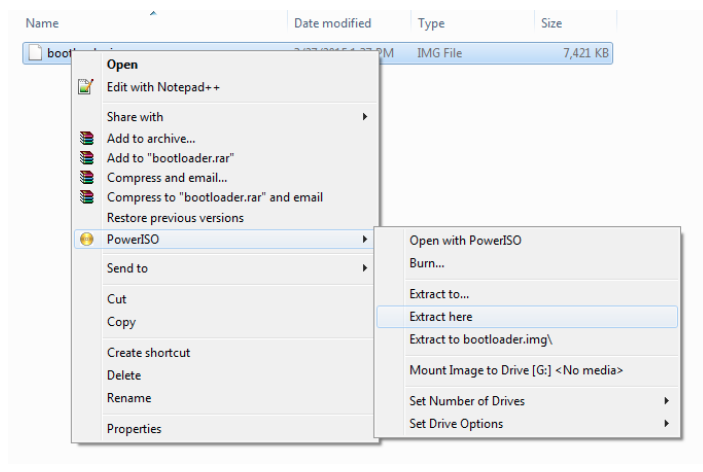This screenshot has width=703, height=472.
Task: Open Properties from the context menu
Action: 134,429
